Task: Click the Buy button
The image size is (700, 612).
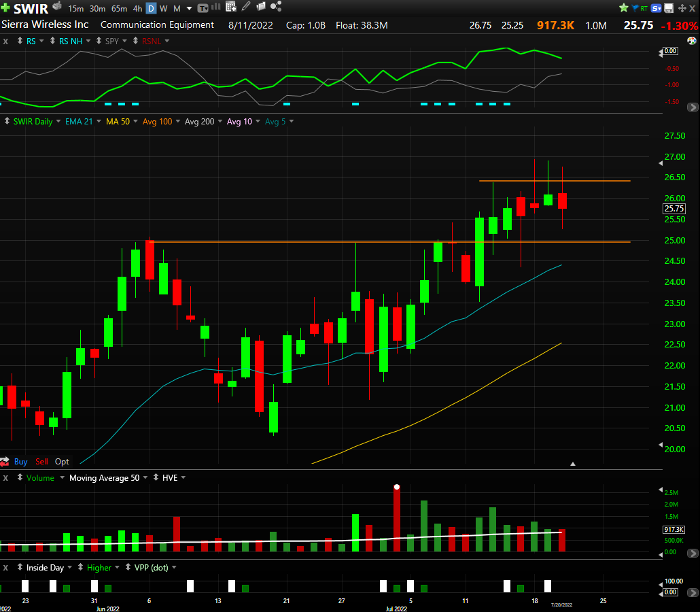Action: pyautogui.click(x=20, y=462)
